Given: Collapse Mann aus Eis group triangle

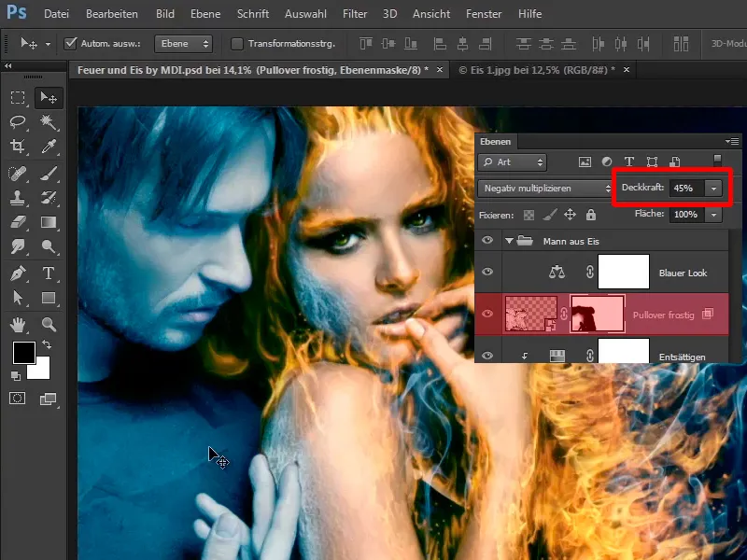Looking at the screenshot, I should pos(509,241).
